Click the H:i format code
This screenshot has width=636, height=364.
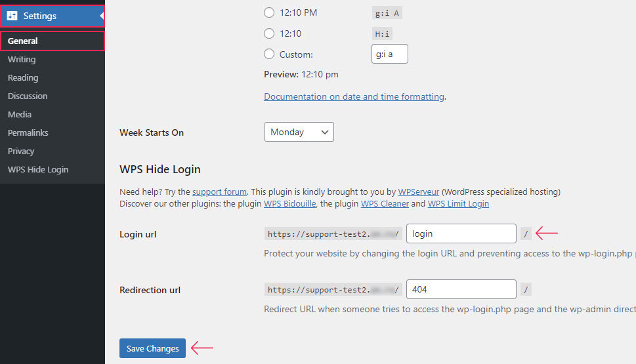click(x=382, y=33)
